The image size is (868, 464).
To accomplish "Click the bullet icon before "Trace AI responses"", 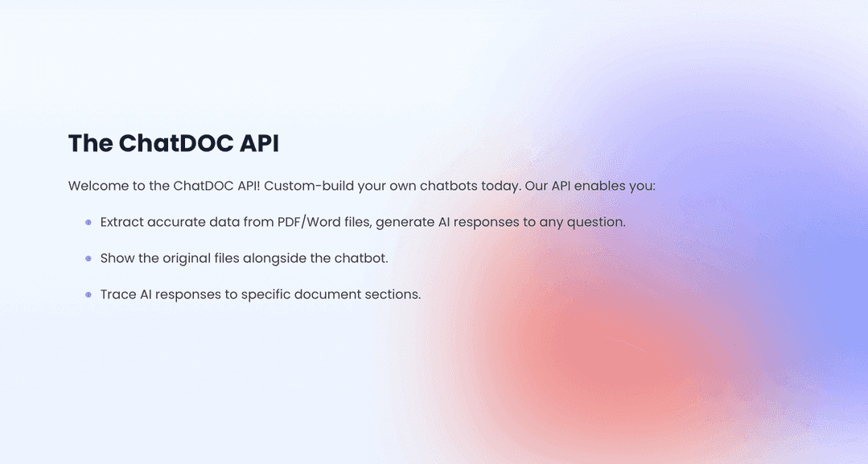I will pyautogui.click(x=88, y=295).
